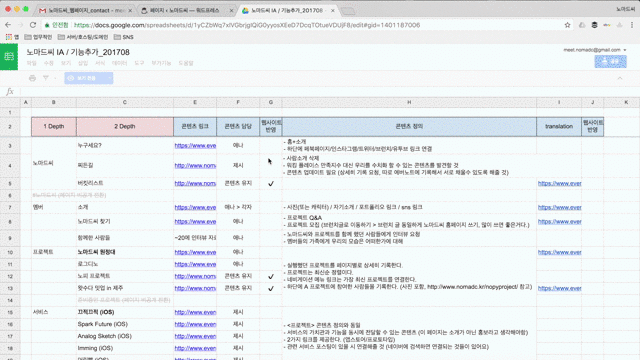Click the cloud extension icon in Chrome

[x=582, y=25]
